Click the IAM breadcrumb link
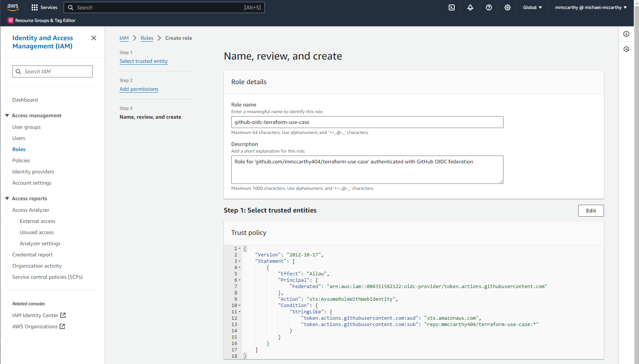Screen dimensions: 639x364 click(124, 38)
